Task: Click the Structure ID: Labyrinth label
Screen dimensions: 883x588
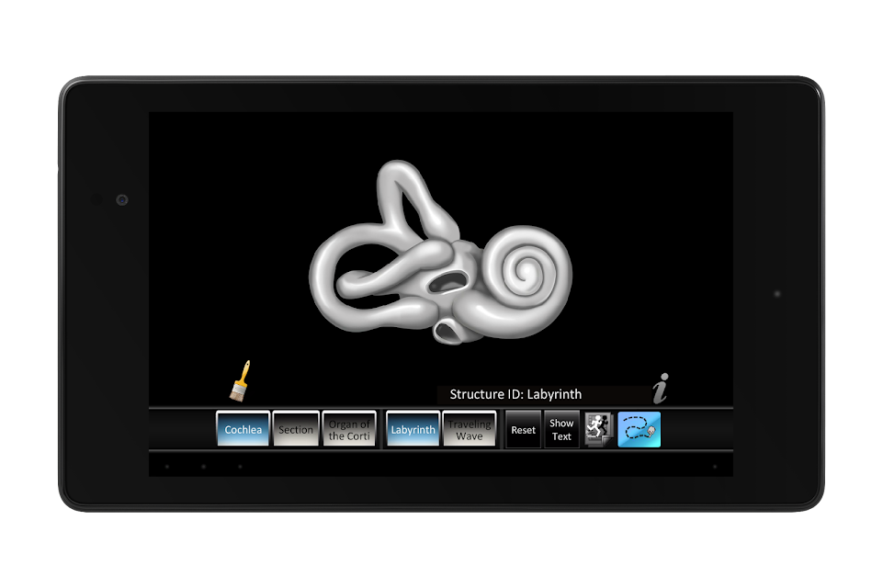Action: point(515,394)
